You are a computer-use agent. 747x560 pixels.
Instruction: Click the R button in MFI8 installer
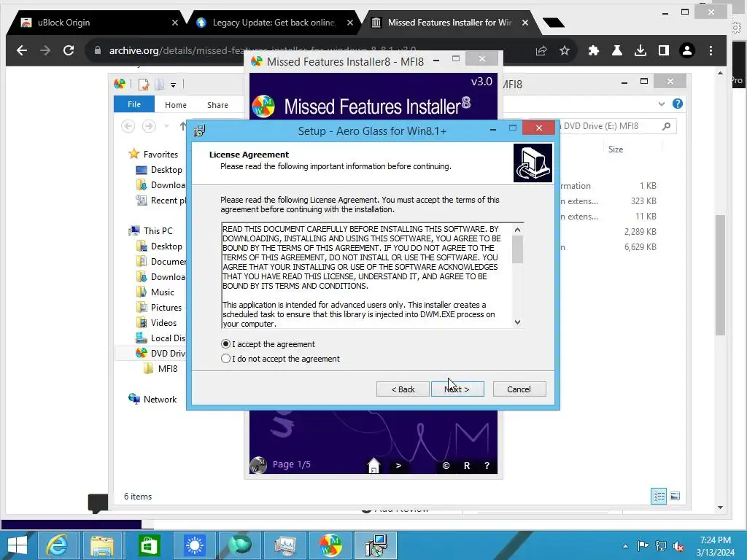(x=467, y=466)
